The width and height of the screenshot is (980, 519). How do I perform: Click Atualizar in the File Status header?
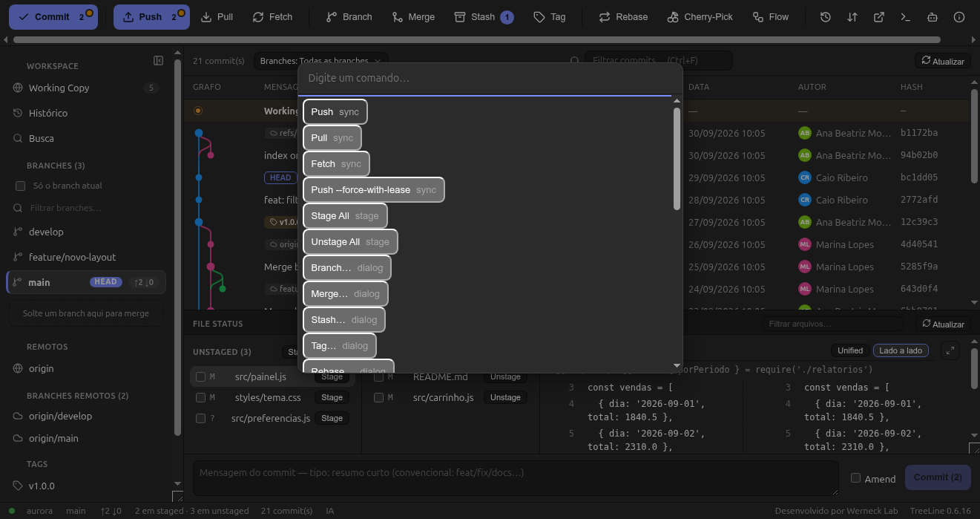click(943, 324)
